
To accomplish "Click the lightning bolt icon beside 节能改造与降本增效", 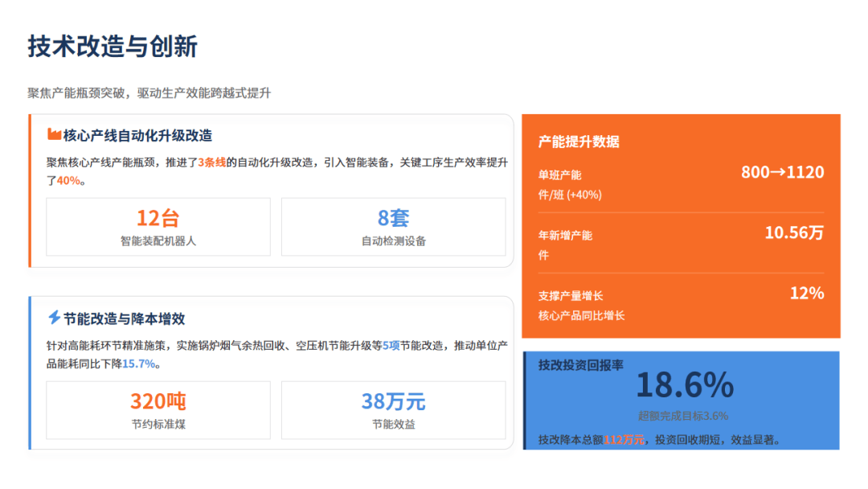I will click(x=54, y=318).
